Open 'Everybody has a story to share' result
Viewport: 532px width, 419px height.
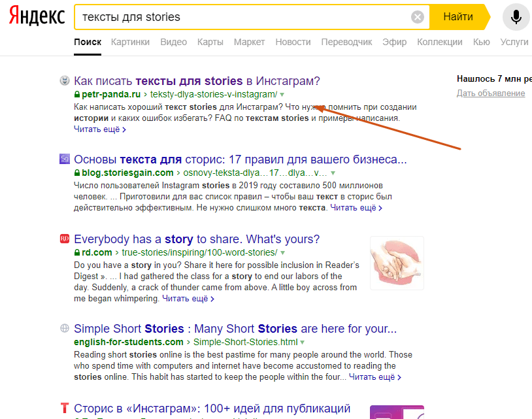(x=197, y=239)
